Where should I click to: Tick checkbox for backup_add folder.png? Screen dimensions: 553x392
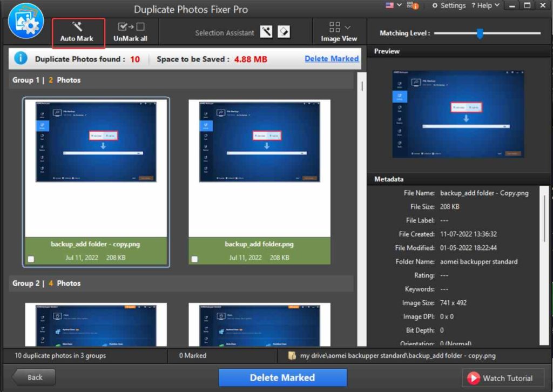pyautogui.click(x=194, y=259)
